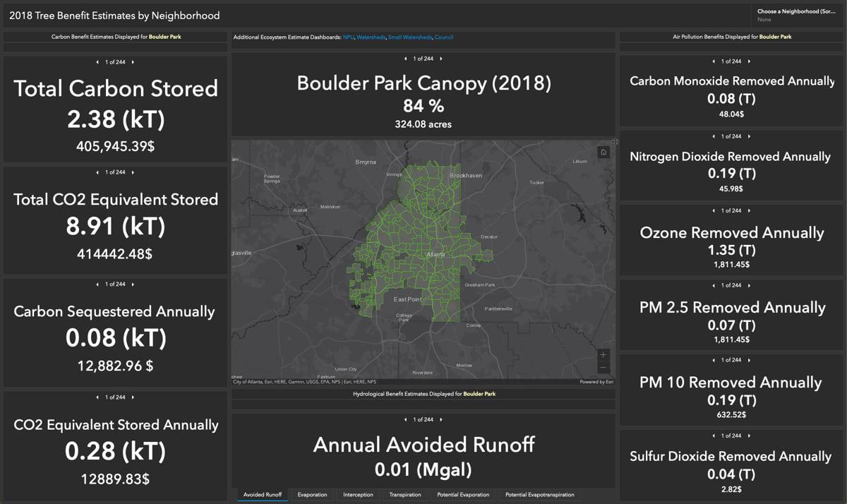847x504 pixels.
Task: Click the 12889.83$ value
Action: (x=115, y=479)
